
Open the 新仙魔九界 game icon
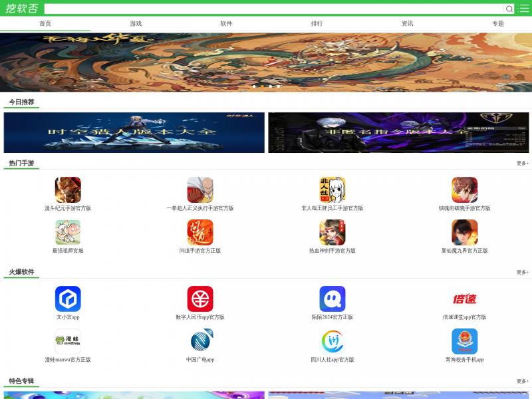point(464,232)
